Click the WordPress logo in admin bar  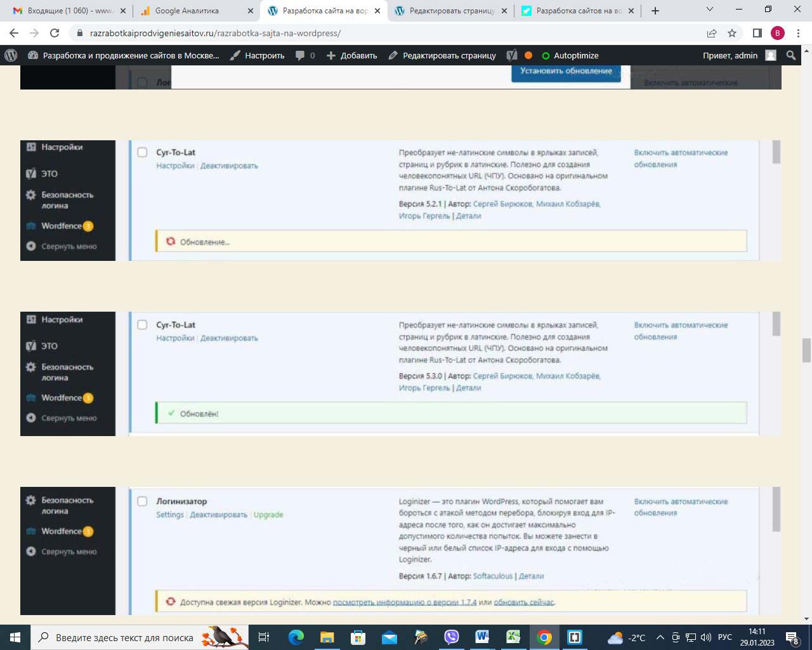pos(11,55)
